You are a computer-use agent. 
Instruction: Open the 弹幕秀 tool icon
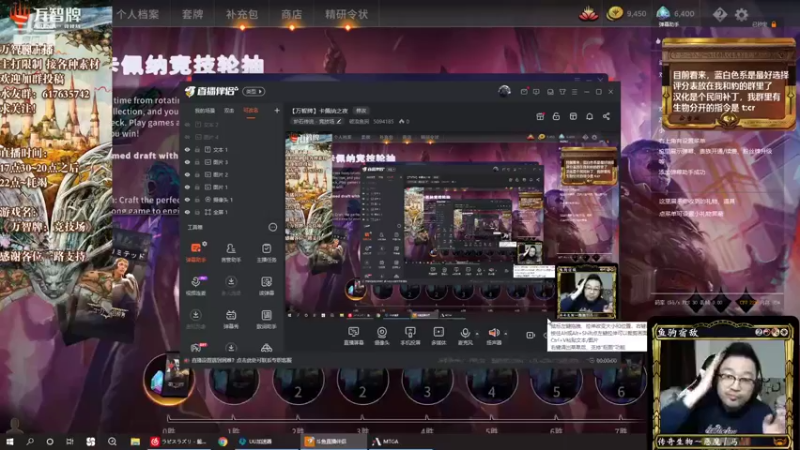click(231, 318)
